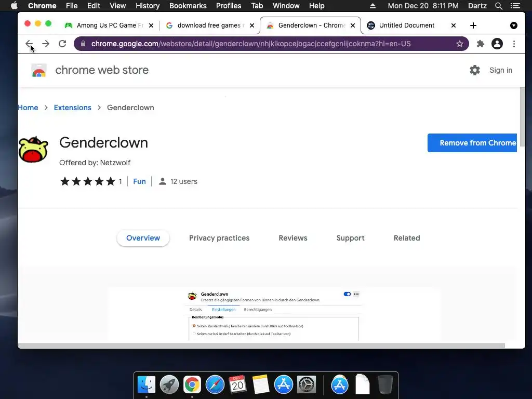Open the Fun category link
The width and height of the screenshot is (532, 399).
[139, 181]
